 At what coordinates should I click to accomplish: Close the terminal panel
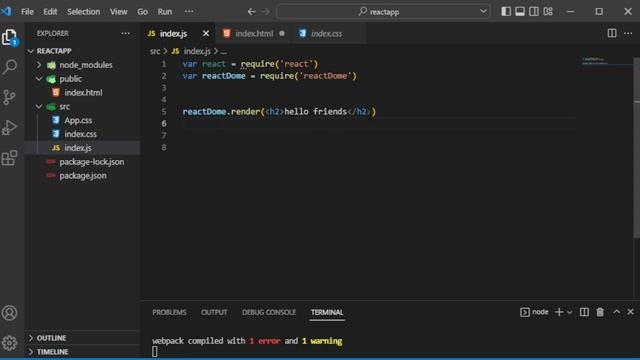point(630,312)
